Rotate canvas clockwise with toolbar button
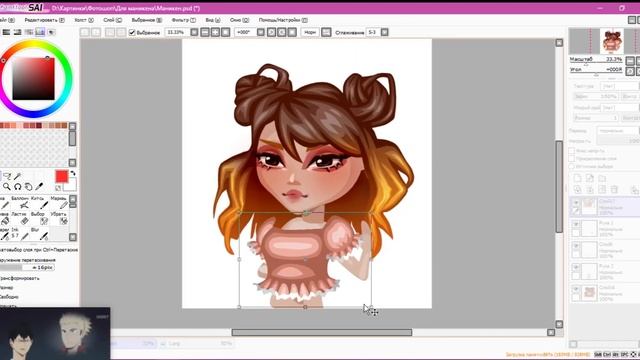The height and width of the screenshot is (360, 640). pyautogui.click(x=282, y=32)
